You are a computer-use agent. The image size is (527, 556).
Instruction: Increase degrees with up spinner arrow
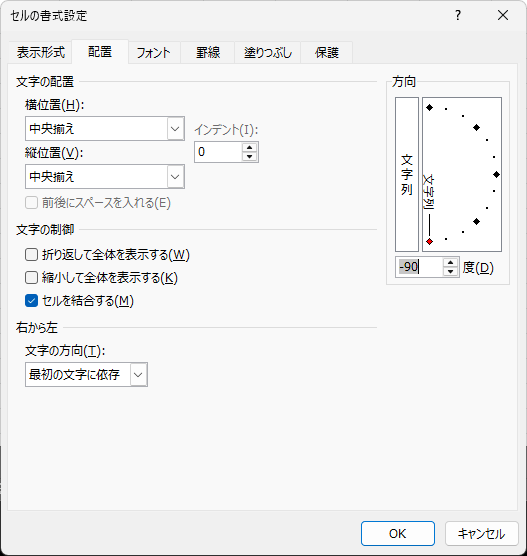pos(450,263)
